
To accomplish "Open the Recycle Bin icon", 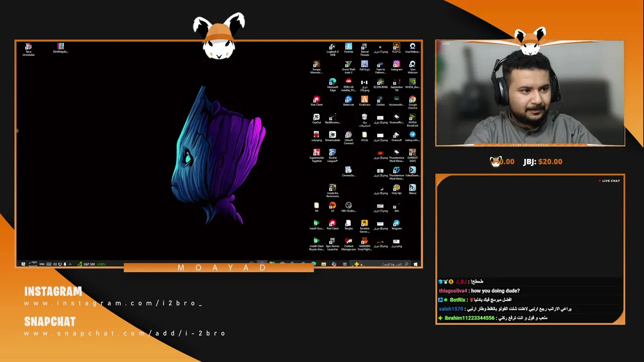I will (365, 120).
